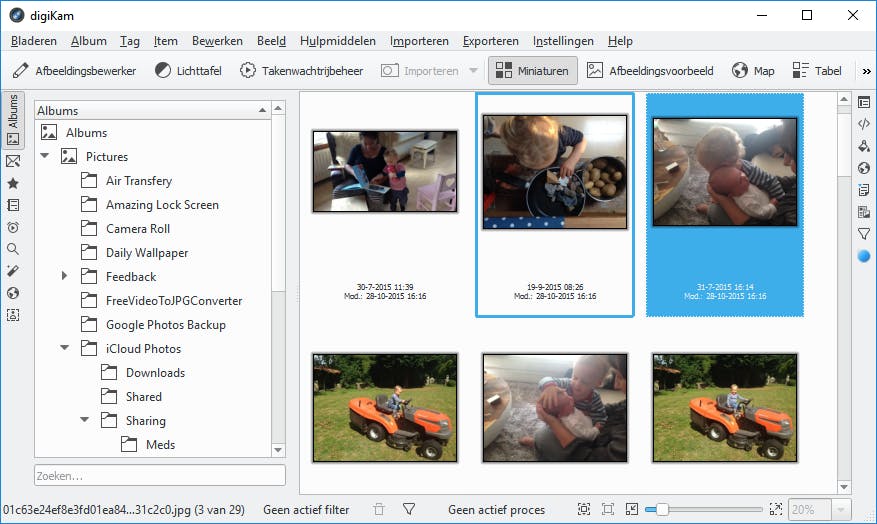
Task: Open the Bladeren menu
Action: 34,41
